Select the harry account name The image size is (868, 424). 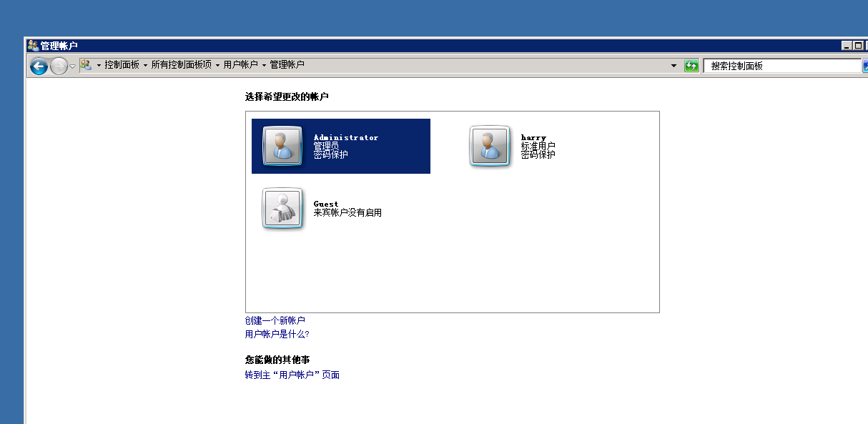coord(533,137)
